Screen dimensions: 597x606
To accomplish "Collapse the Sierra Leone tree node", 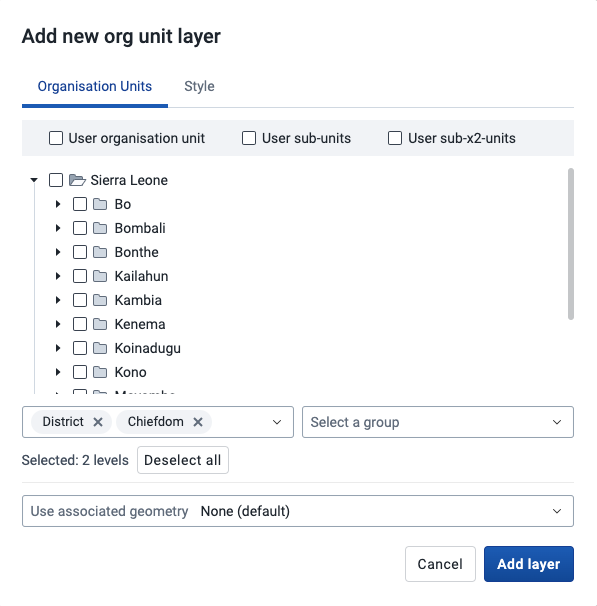I will point(34,180).
